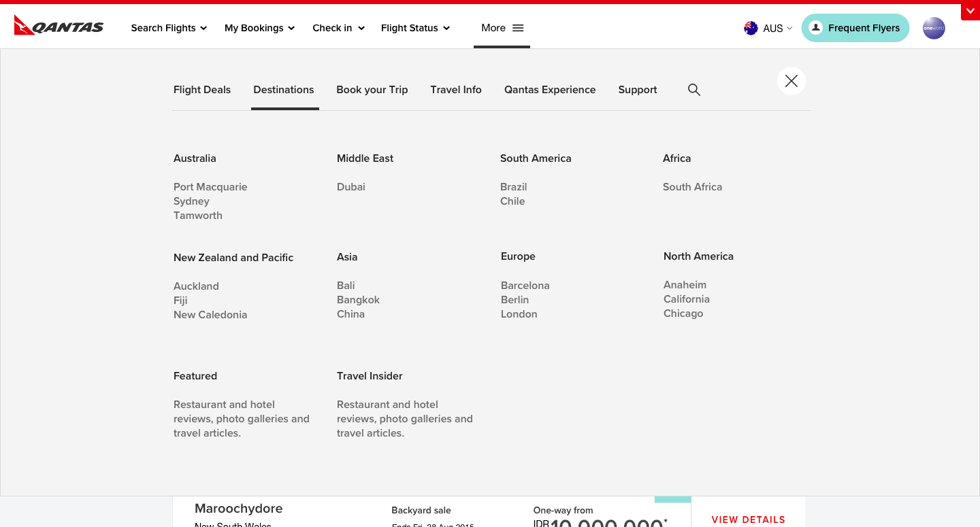The width and height of the screenshot is (980, 527).
Task: Select the South Africa destination link
Action: pyautogui.click(x=692, y=187)
